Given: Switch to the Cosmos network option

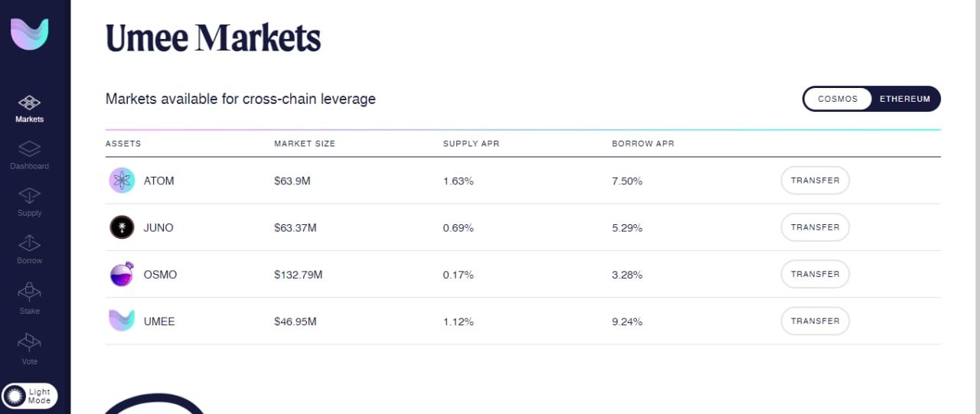Looking at the screenshot, I should (838, 99).
